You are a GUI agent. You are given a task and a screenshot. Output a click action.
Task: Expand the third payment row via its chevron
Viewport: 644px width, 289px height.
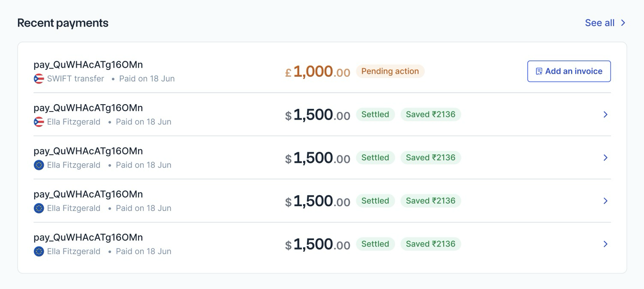[605, 158]
